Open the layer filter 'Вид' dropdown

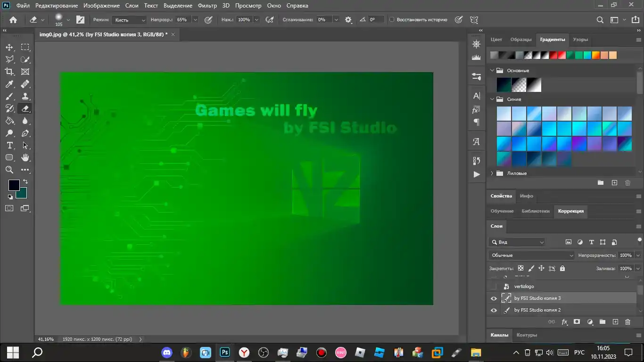(x=518, y=242)
